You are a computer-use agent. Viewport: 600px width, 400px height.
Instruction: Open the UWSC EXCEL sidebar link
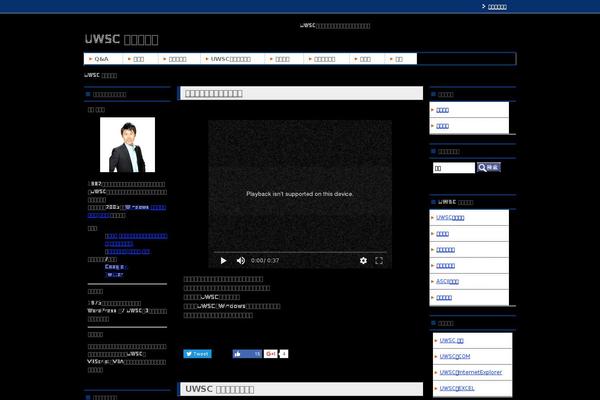coord(456,388)
